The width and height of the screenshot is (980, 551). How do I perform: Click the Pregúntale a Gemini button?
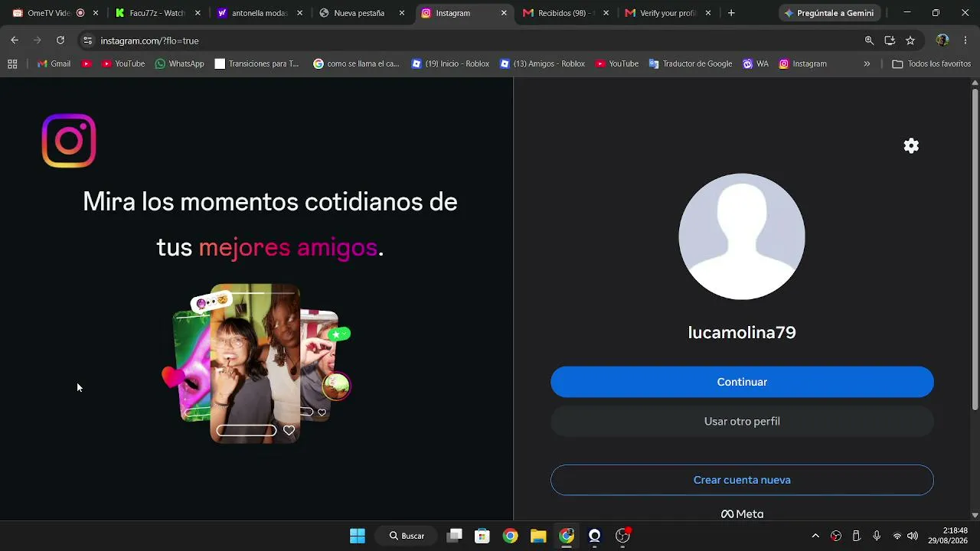[829, 13]
